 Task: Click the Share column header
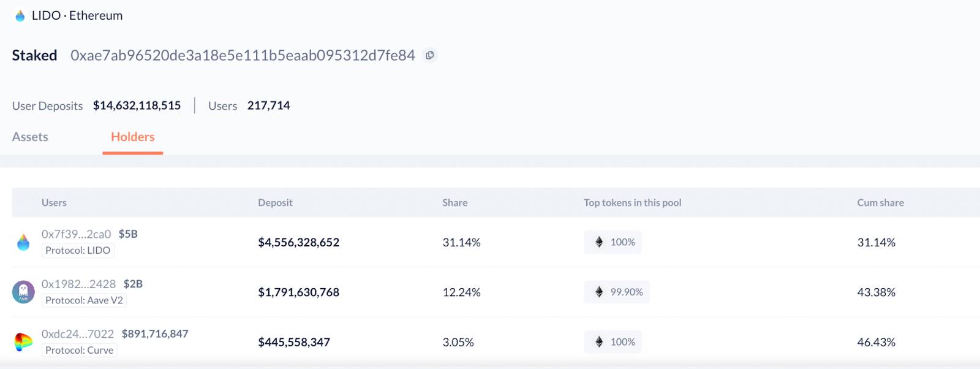pos(455,203)
